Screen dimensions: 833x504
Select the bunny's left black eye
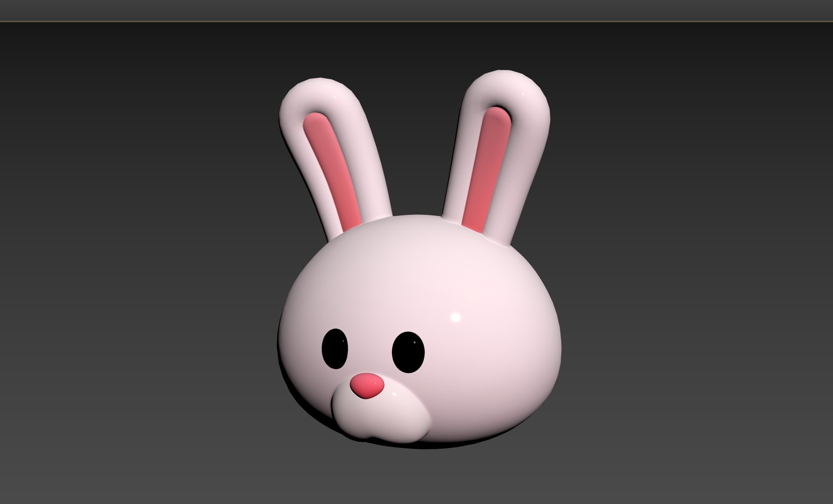pyautogui.click(x=335, y=348)
